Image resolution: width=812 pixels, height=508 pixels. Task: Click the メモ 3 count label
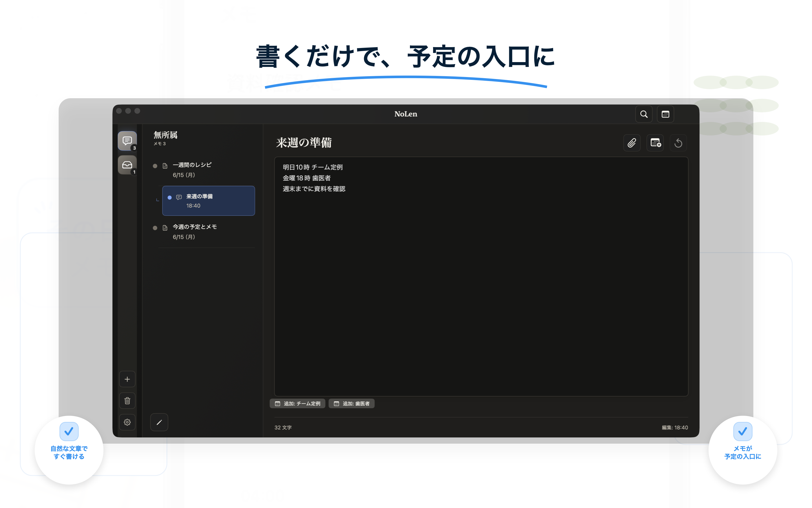click(160, 143)
